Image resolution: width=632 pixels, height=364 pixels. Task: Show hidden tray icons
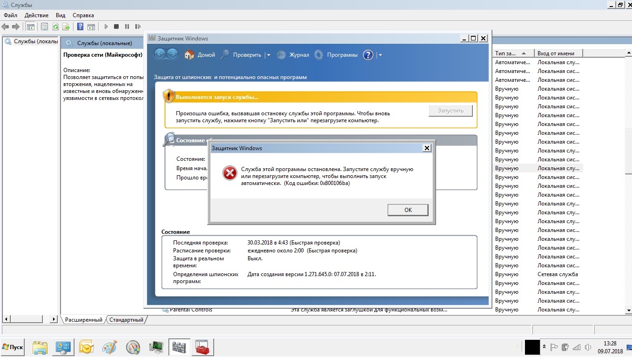click(x=544, y=347)
